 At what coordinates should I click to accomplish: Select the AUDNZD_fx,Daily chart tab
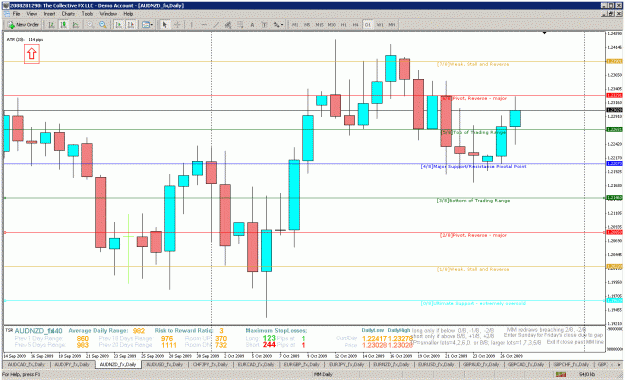pos(118,364)
